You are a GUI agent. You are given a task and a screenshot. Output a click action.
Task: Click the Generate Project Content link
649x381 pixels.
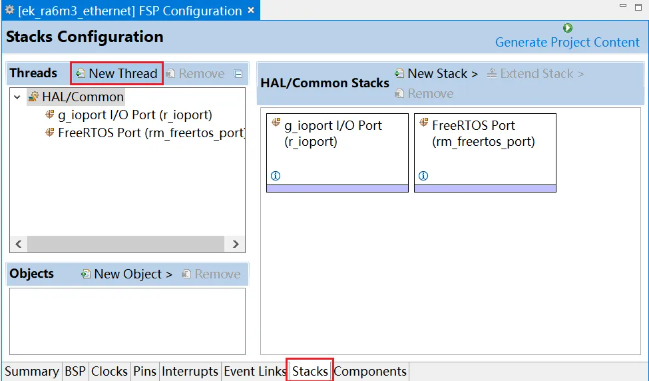pos(567,42)
